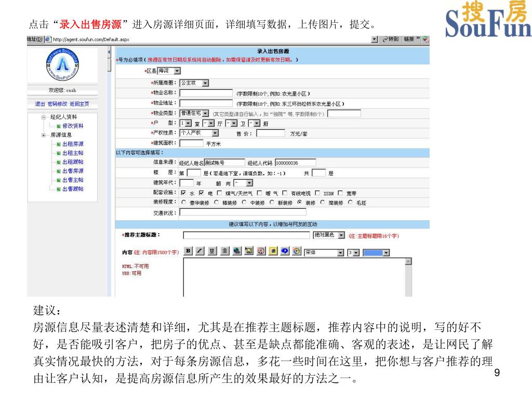Select the 豪华装修 radio button
The image size is (532, 399).
tap(183, 202)
